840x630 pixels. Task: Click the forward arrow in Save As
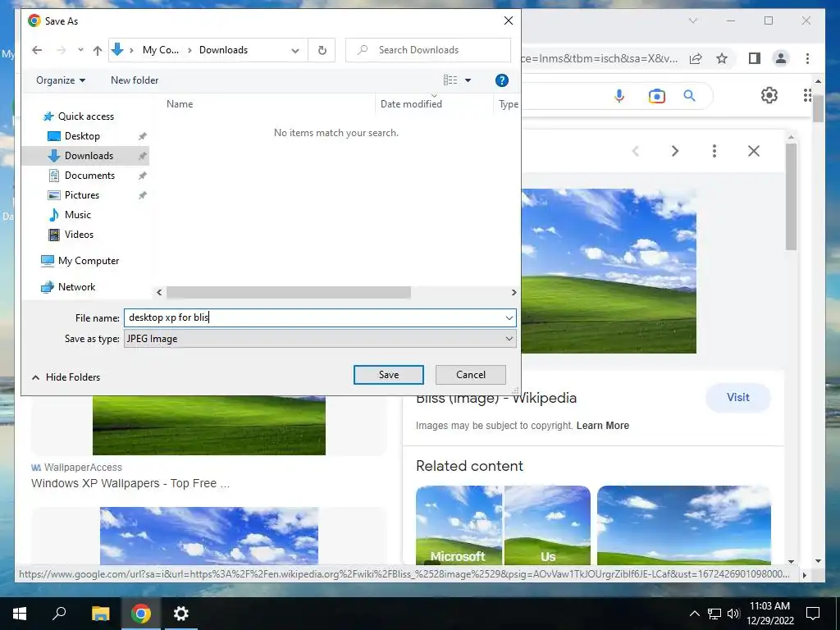61,50
